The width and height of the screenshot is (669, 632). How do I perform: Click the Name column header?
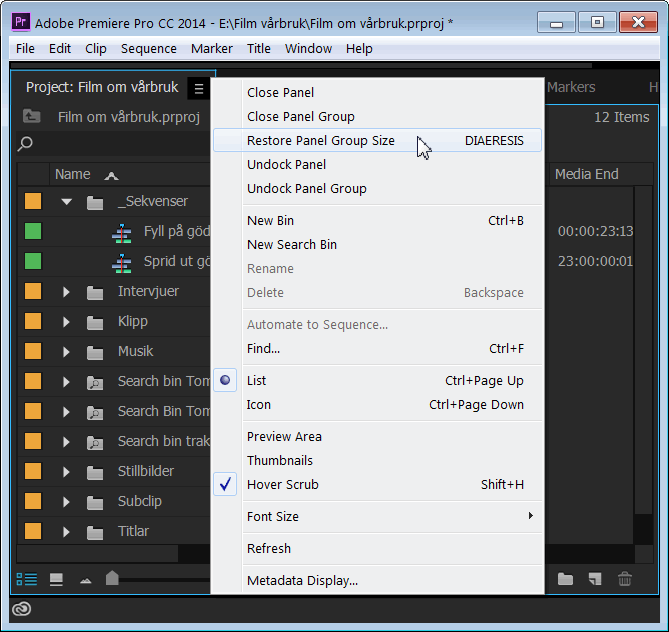point(72,174)
